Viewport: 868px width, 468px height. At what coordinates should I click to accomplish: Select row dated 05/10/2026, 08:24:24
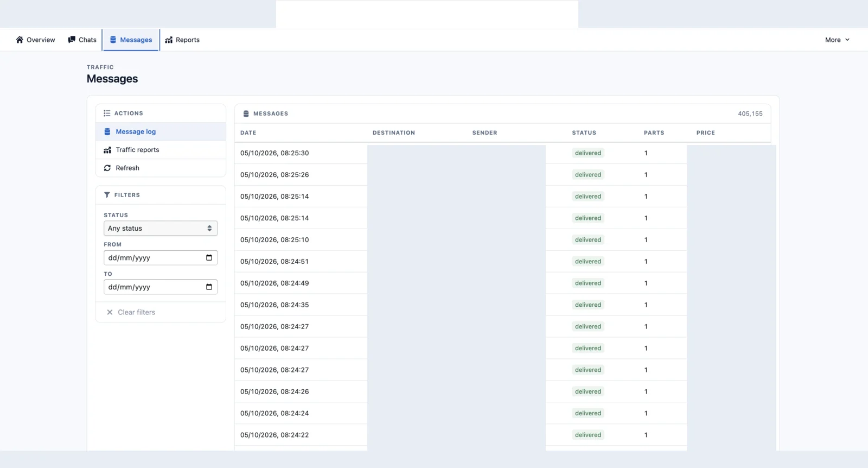point(502,413)
